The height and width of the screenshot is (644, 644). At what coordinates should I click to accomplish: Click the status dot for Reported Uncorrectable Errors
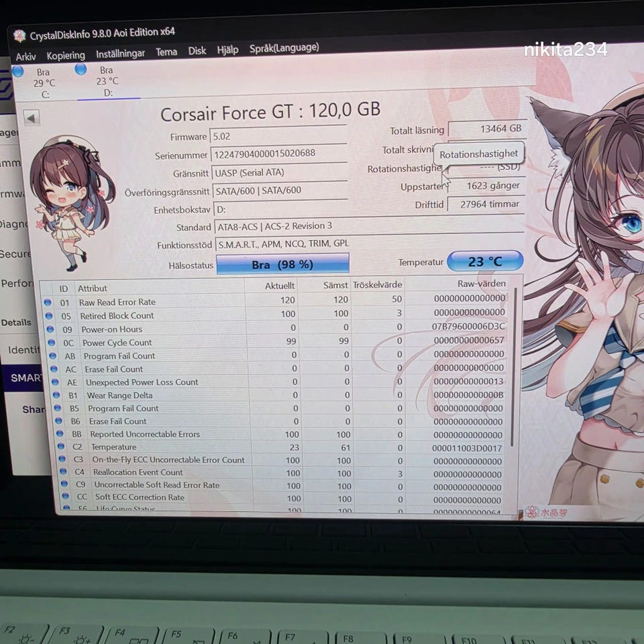(60, 434)
